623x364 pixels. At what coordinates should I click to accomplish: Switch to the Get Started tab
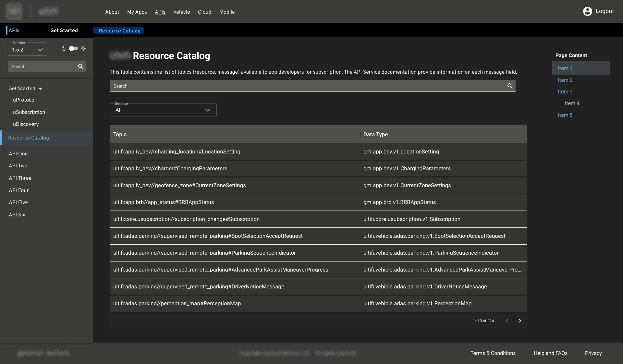tap(64, 30)
